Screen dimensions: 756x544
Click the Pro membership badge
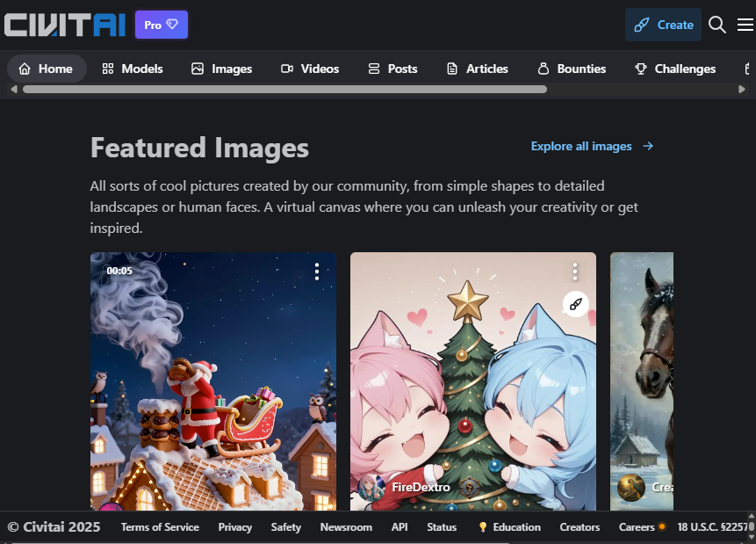click(x=162, y=25)
